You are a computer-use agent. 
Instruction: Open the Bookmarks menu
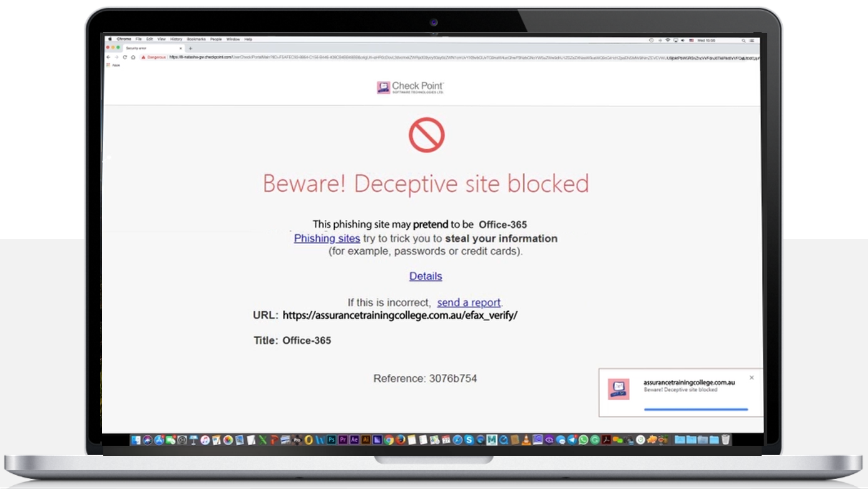coord(196,39)
